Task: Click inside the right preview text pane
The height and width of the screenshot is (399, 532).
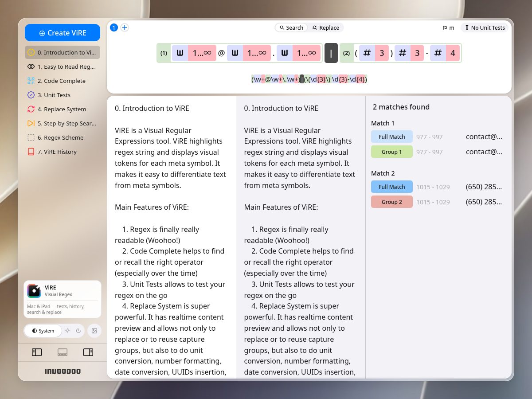Action: [x=301, y=237]
